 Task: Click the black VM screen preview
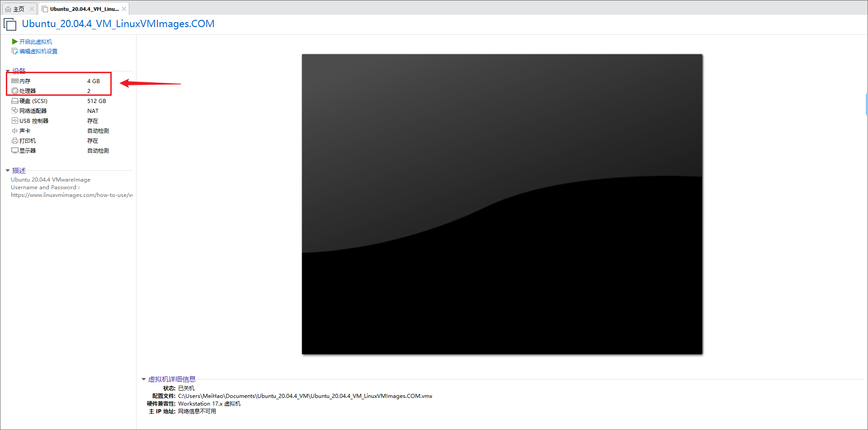[x=502, y=204]
